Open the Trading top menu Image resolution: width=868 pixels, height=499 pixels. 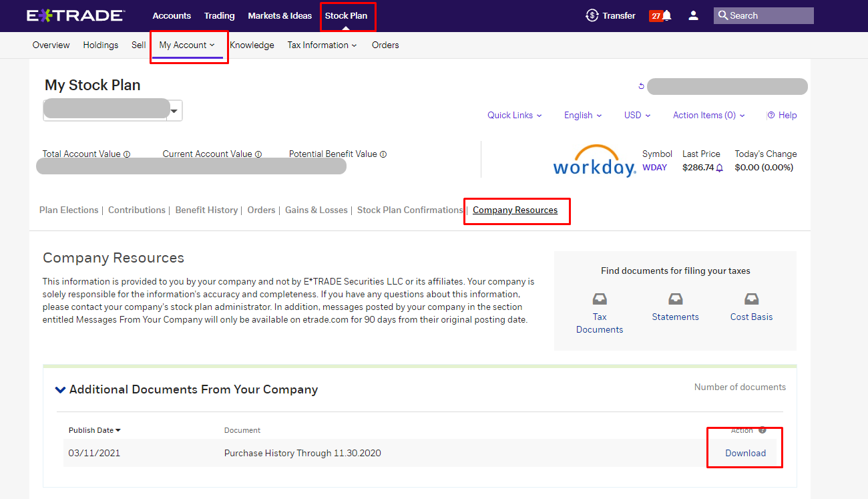(x=219, y=15)
